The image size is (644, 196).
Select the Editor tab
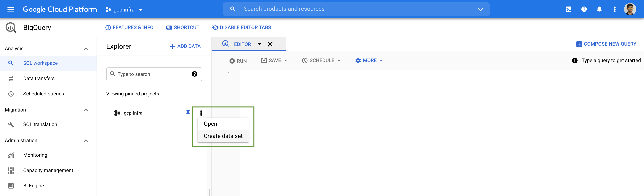tap(242, 44)
